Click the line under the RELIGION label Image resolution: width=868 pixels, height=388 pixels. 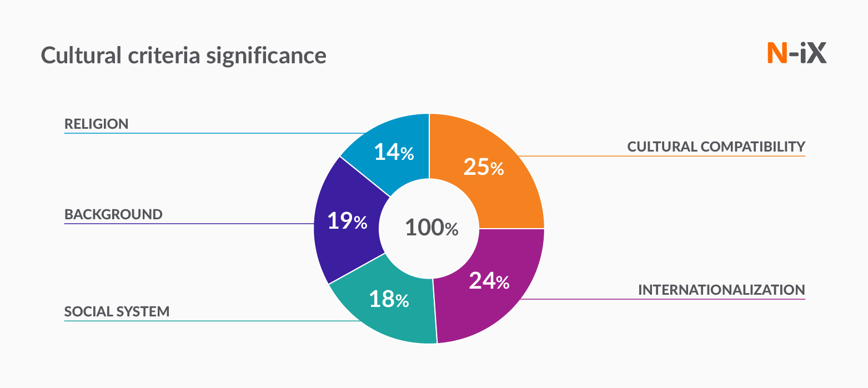(211, 133)
